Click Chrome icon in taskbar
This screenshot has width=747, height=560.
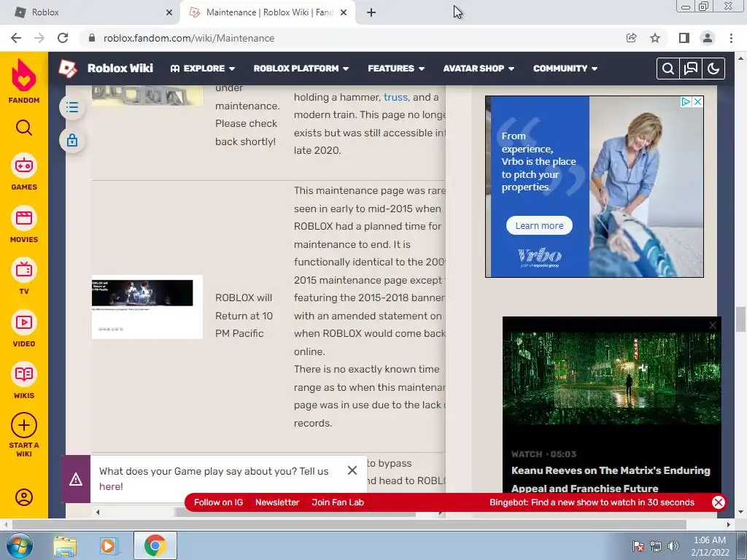(155, 545)
